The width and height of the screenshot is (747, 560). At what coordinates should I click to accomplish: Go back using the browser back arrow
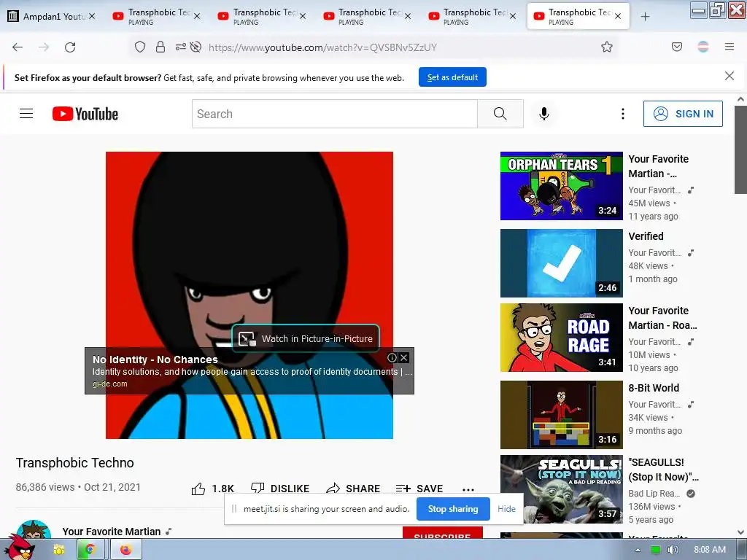pos(18,47)
